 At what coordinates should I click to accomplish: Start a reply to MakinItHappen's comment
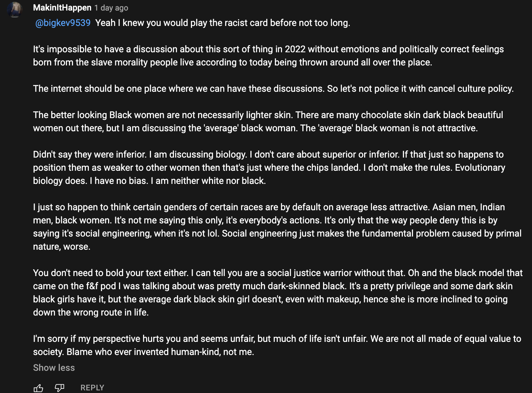pyautogui.click(x=92, y=388)
